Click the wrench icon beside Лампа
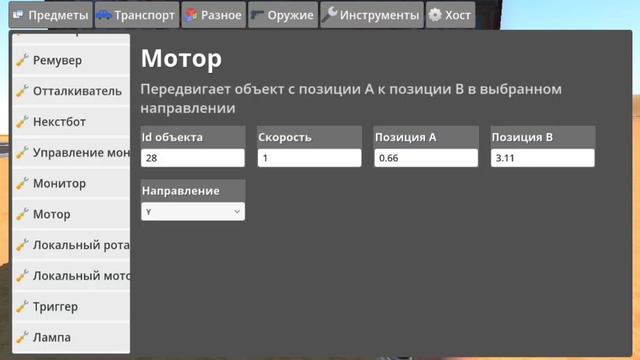Viewport: 640px width, 360px height. (x=22, y=337)
